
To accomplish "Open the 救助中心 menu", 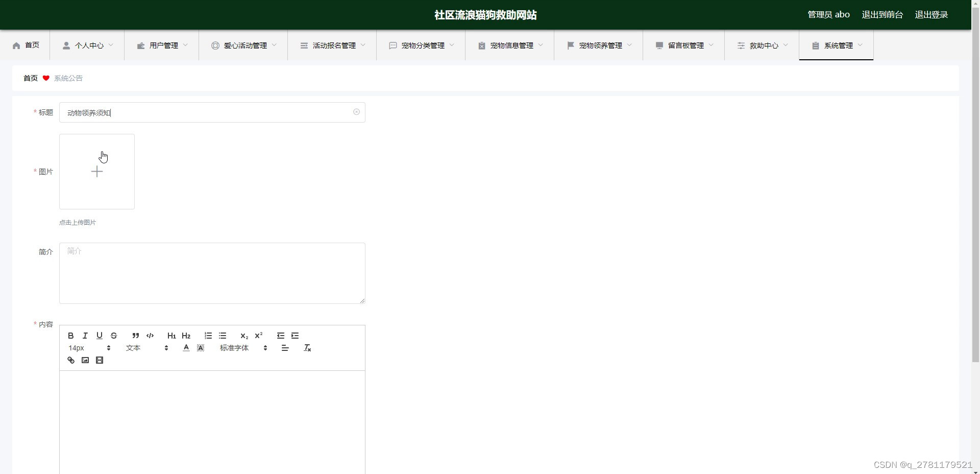I will tap(762, 45).
